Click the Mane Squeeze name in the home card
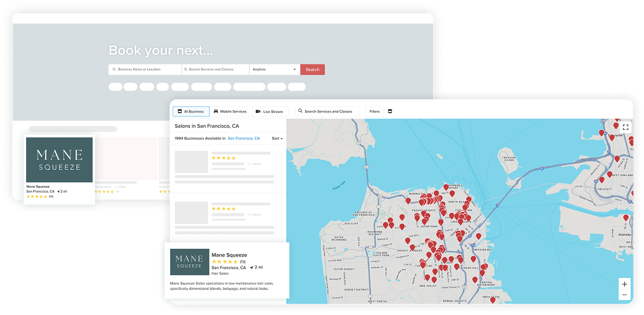 coord(38,187)
